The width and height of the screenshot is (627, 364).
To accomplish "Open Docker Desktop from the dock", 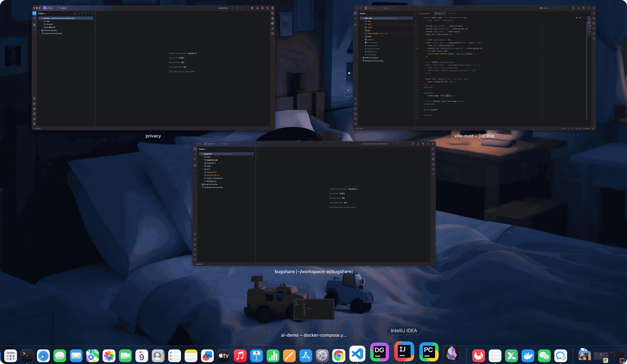I will pyautogui.click(x=528, y=356).
